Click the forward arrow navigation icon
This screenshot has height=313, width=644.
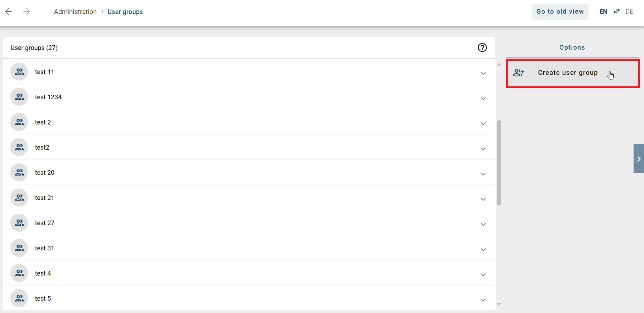click(x=27, y=12)
